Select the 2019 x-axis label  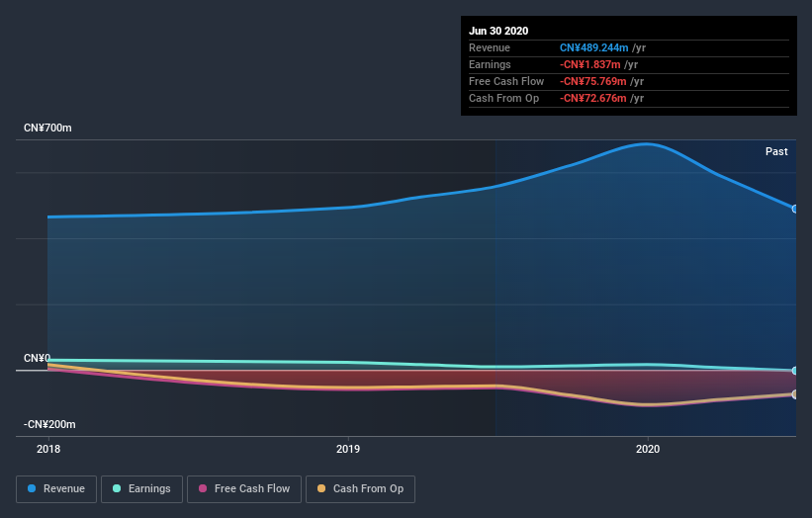[348, 449]
